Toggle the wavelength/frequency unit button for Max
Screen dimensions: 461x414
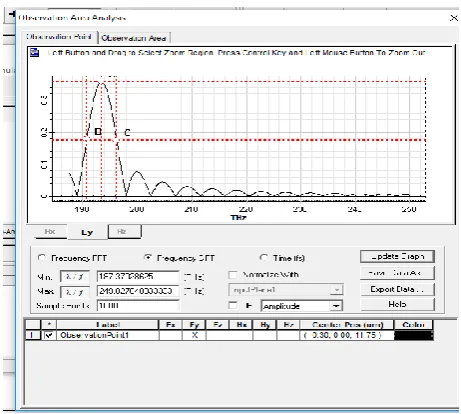tap(75, 292)
